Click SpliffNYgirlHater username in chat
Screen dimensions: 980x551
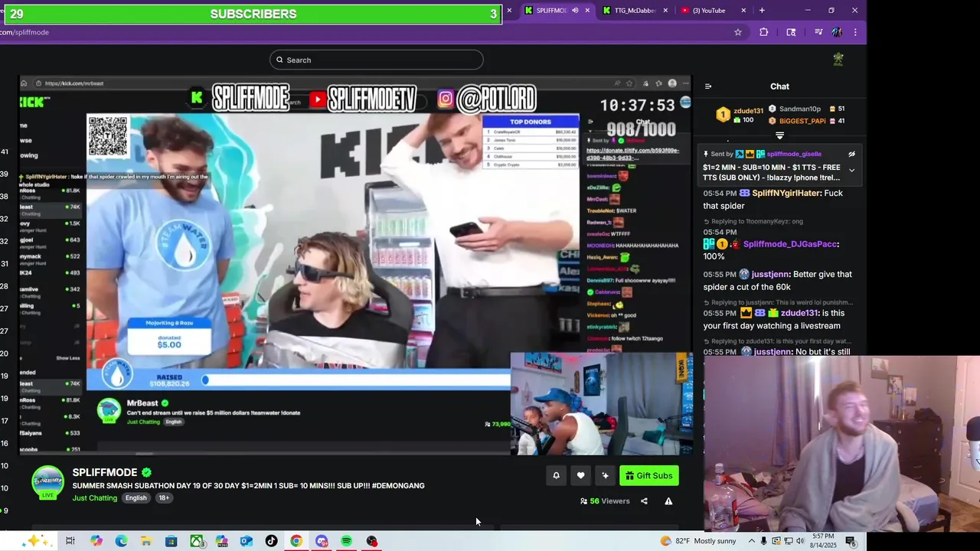[786, 194]
